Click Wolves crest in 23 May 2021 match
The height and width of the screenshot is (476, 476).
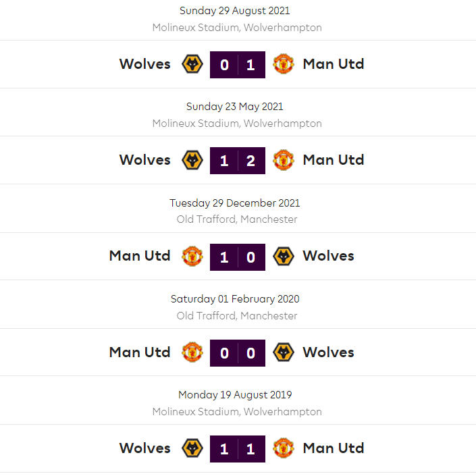coord(192,160)
